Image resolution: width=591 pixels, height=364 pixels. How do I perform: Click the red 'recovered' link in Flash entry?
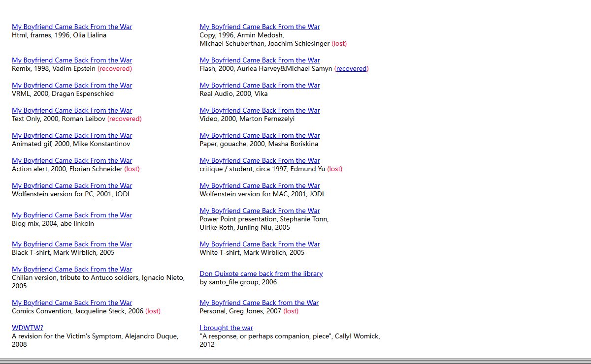(351, 68)
